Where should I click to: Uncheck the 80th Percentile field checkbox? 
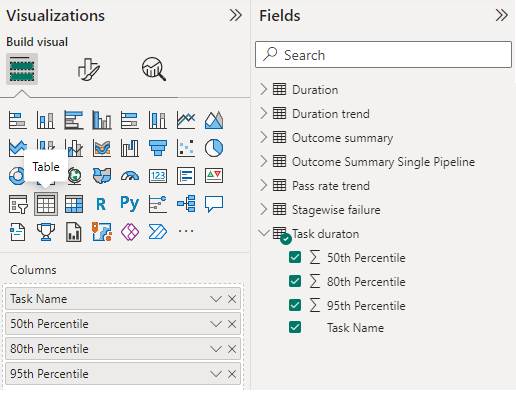[295, 281]
